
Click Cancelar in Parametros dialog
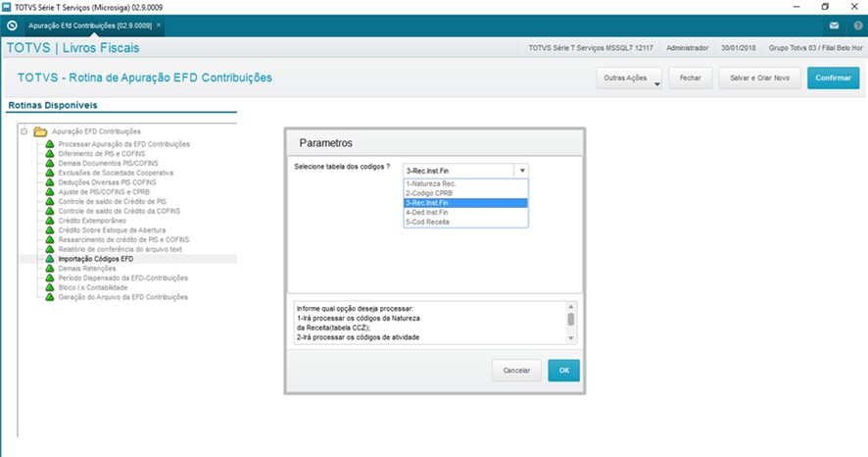516,371
